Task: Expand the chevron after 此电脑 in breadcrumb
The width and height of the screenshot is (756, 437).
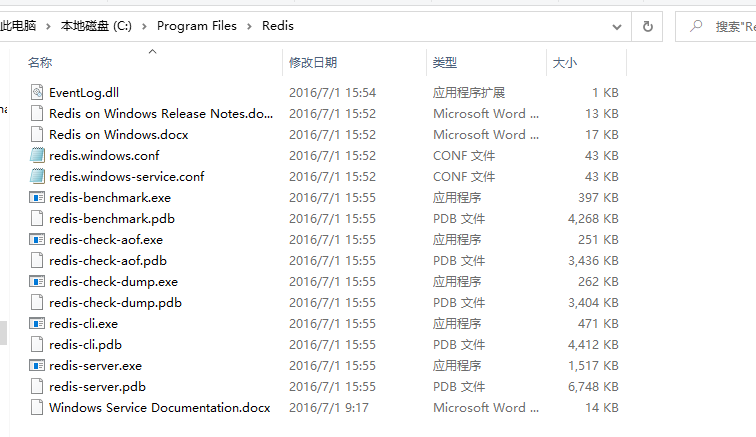Action: (48, 27)
